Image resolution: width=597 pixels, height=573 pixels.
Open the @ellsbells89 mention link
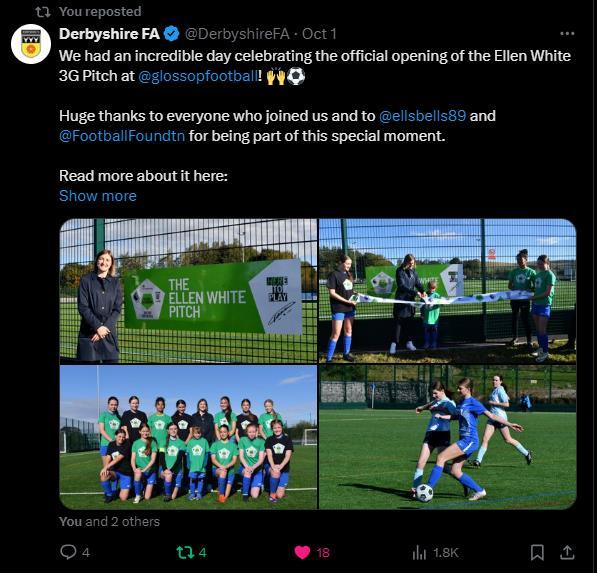[423, 116]
